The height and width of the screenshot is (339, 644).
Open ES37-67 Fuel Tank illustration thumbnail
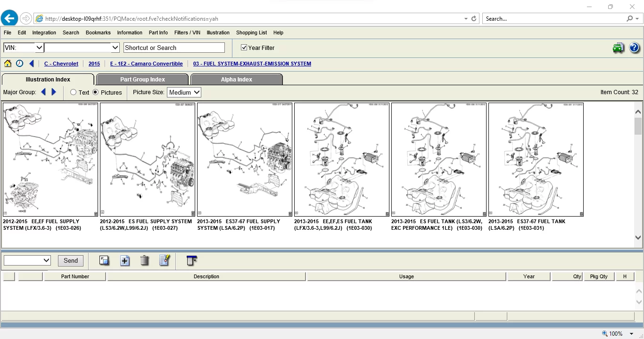(536, 160)
